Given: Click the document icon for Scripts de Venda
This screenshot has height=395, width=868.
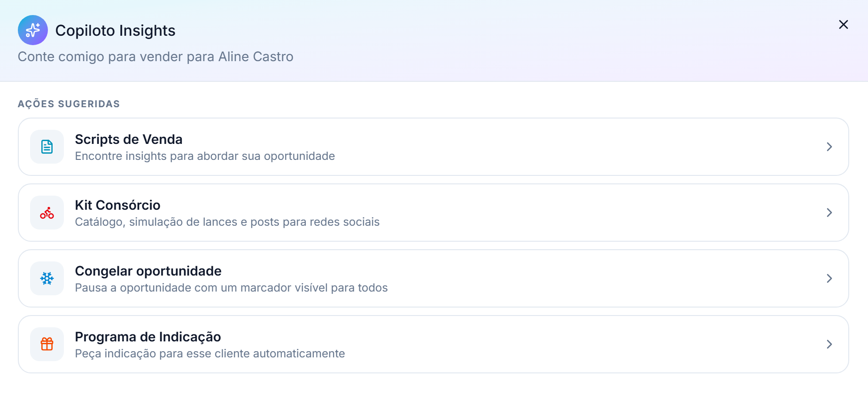Looking at the screenshot, I should pos(47,147).
